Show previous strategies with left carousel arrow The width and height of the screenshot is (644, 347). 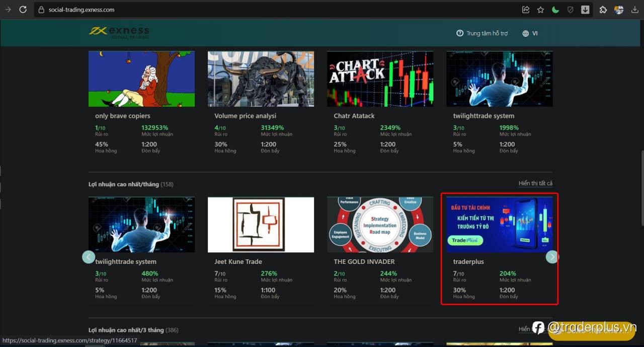point(89,257)
